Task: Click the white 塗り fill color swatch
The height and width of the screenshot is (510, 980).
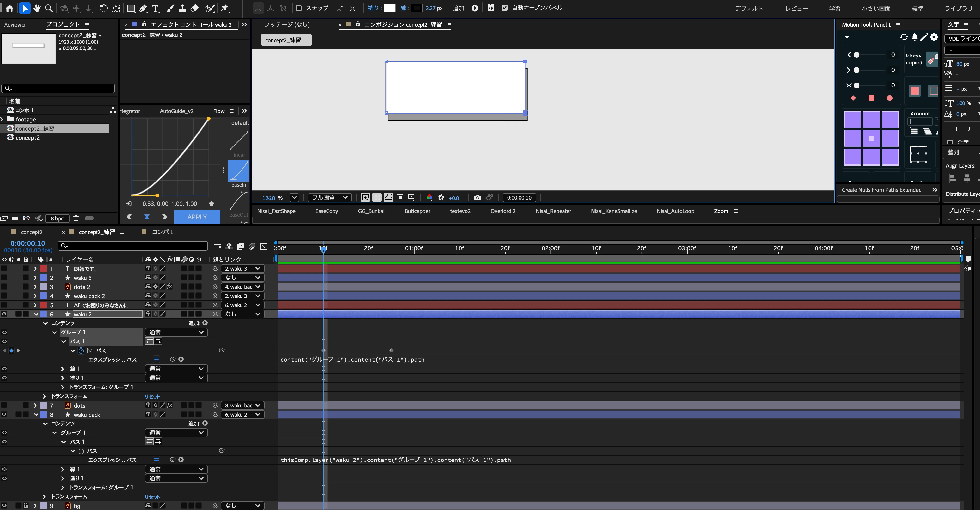Action: point(390,8)
